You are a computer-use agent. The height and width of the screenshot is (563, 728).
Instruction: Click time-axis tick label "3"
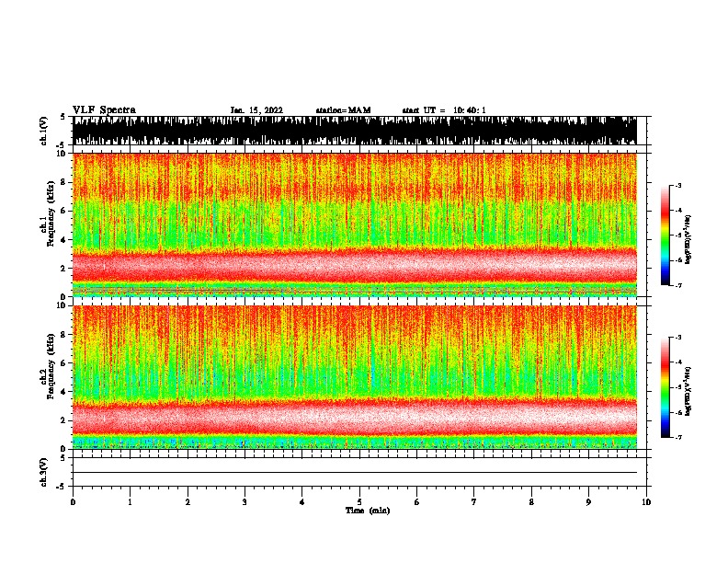(x=245, y=502)
